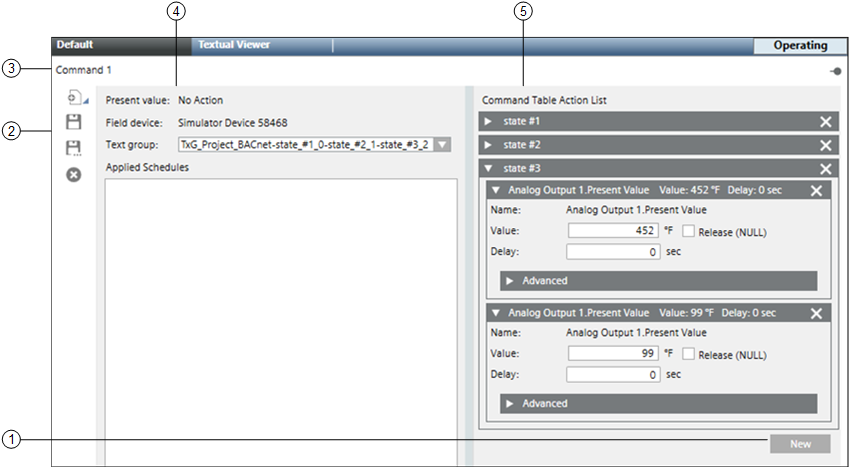Enable Release (NULL) for the 99 value

pyautogui.click(x=689, y=354)
